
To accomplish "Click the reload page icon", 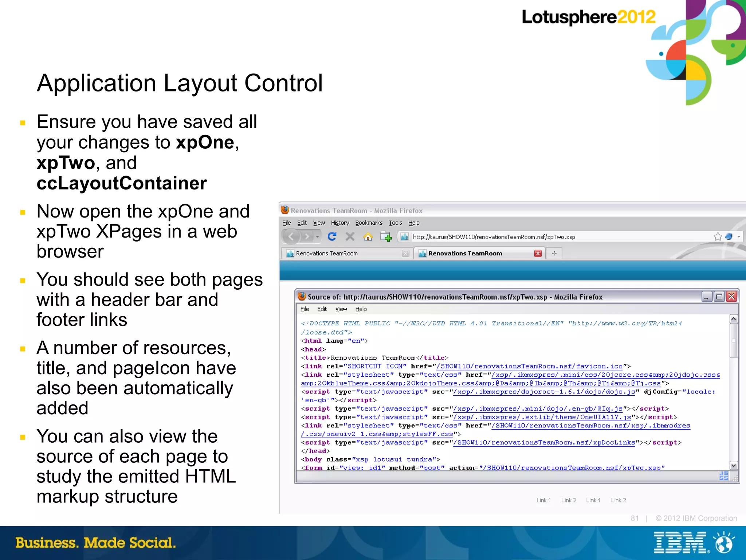I will click(x=332, y=236).
